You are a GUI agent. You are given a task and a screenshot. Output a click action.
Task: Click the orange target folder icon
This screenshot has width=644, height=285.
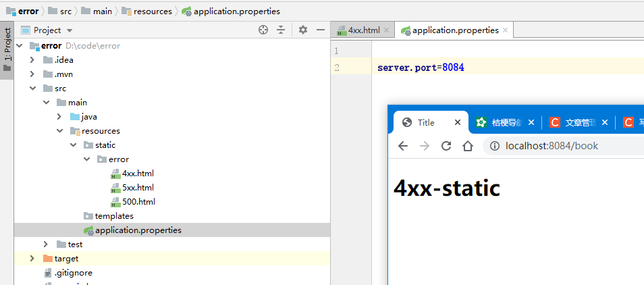click(48, 259)
